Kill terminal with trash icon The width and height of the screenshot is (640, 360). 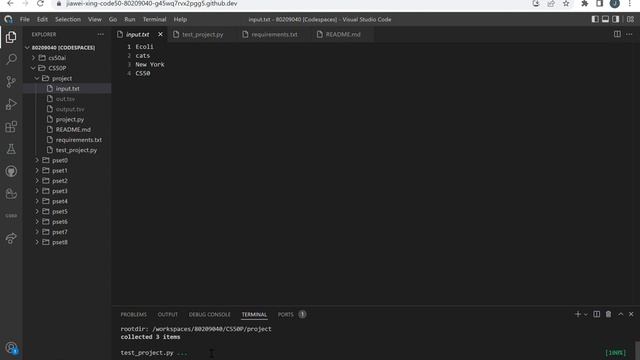click(x=608, y=314)
